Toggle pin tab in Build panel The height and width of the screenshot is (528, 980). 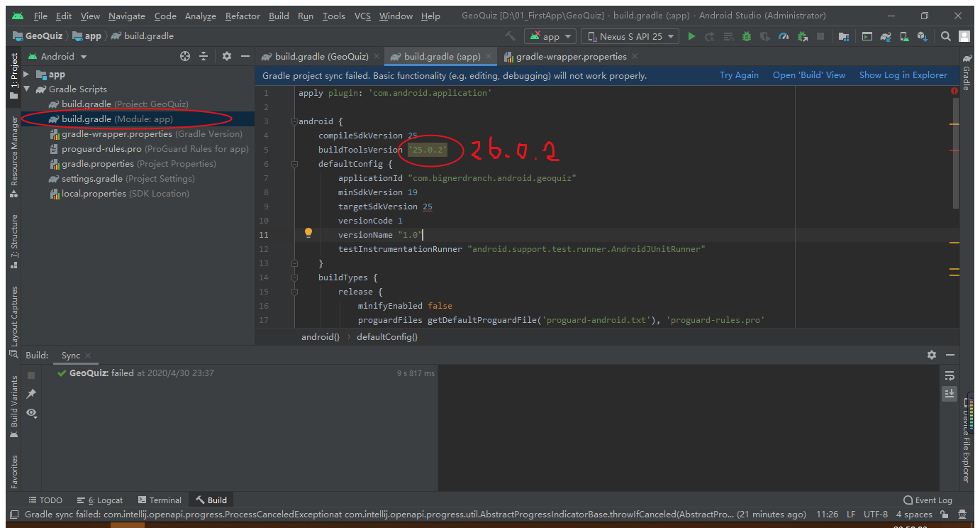tap(31, 394)
